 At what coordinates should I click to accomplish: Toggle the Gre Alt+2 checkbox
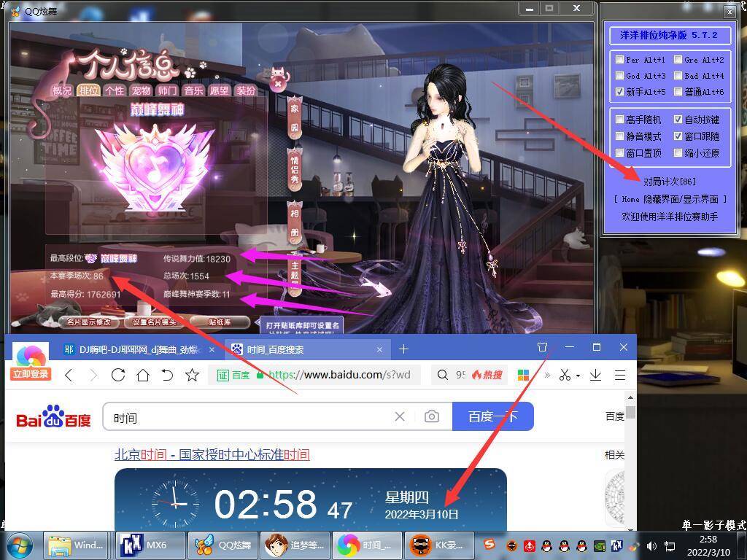coord(678,60)
